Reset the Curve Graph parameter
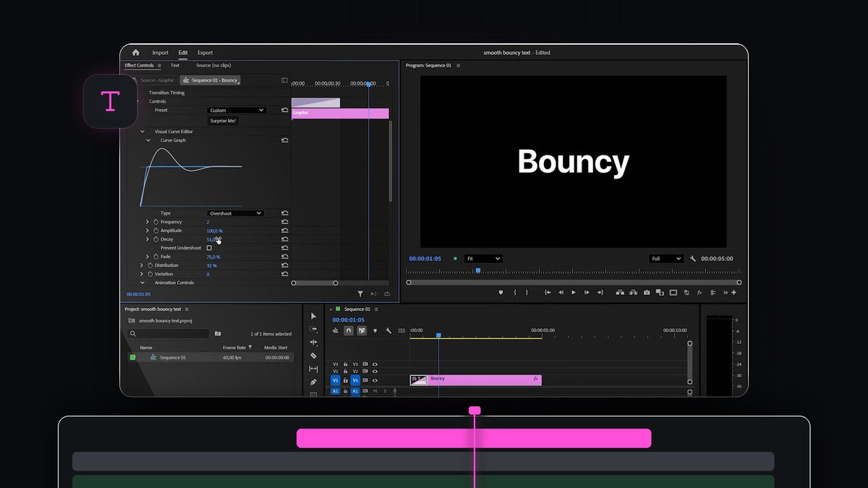The image size is (868, 488). (x=285, y=140)
